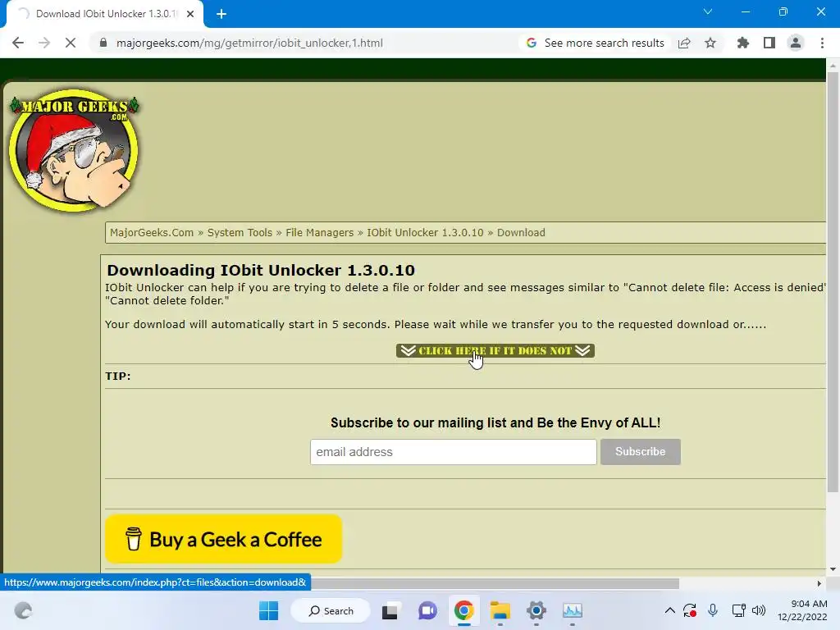Click the scroll down arrow
The height and width of the screenshot is (630, 840).
[833, 569]
